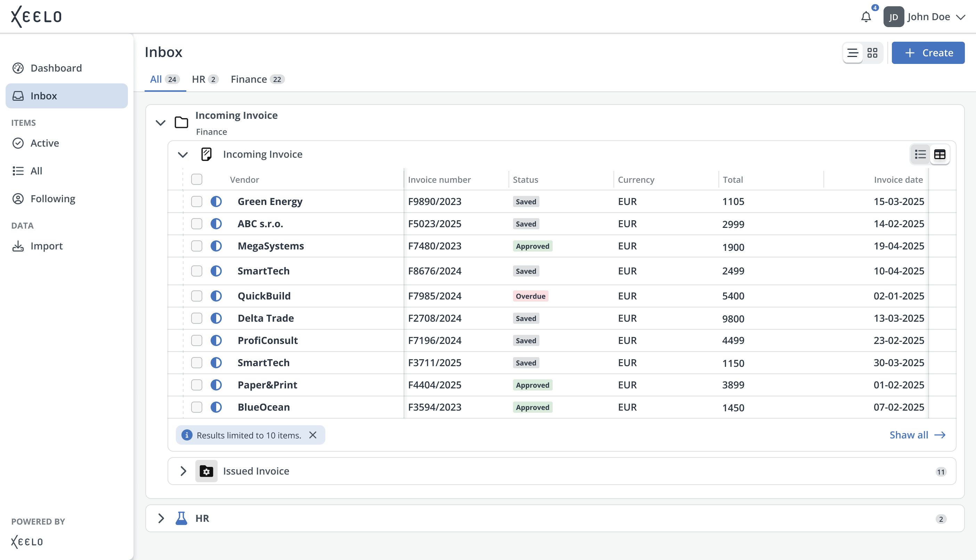
Task: Expand the Issued Invoice section
Action: (x=183, y=471)
